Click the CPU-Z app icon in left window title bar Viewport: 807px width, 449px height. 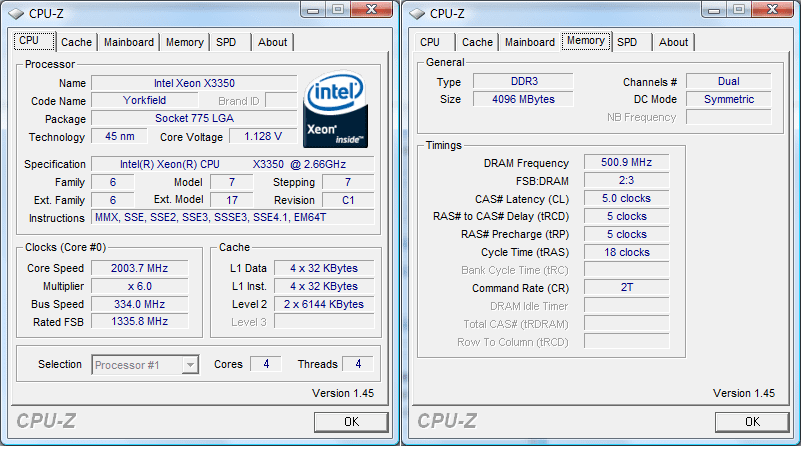tap(16, 14)
